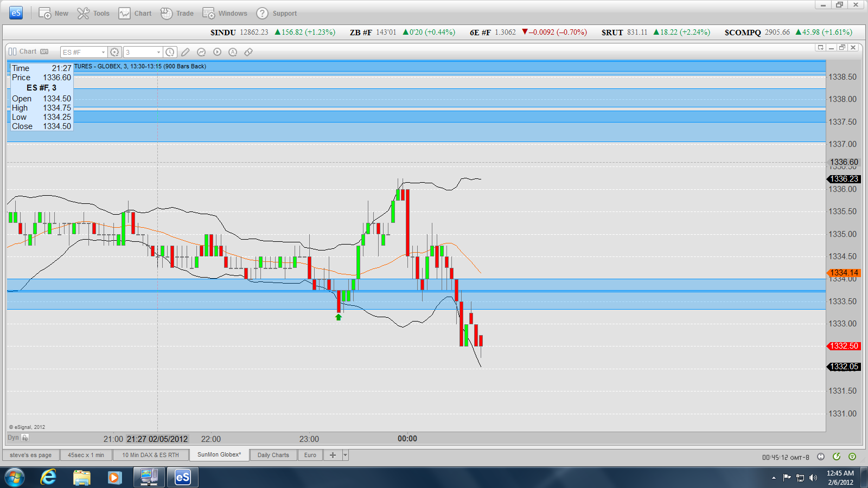Select the SunMon Globex tab

[x=219, y=454]
